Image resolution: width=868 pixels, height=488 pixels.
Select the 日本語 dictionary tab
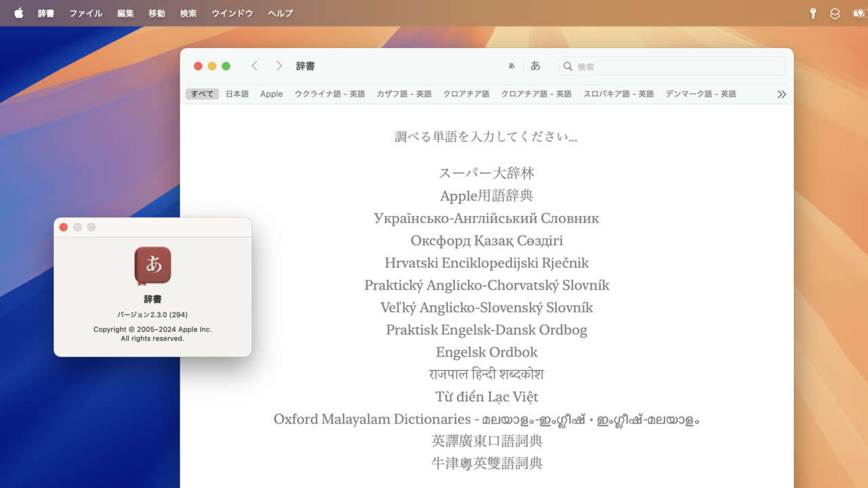pyautogui.click(x=237, y=94)
